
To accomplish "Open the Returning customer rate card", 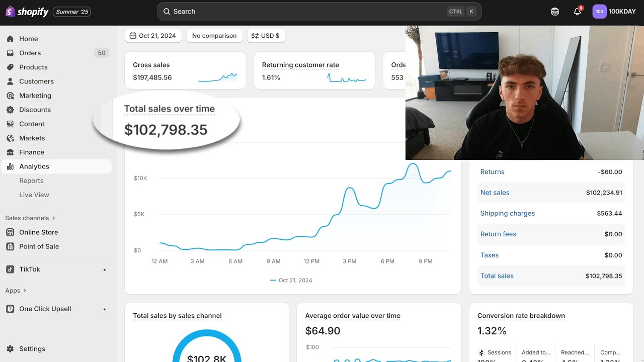I will (x=314, y=70).
